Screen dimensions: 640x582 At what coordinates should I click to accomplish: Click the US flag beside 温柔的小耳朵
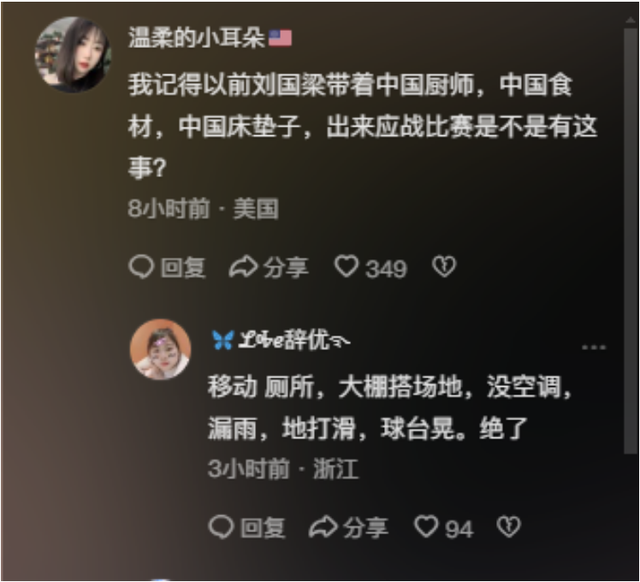(280, 38)
